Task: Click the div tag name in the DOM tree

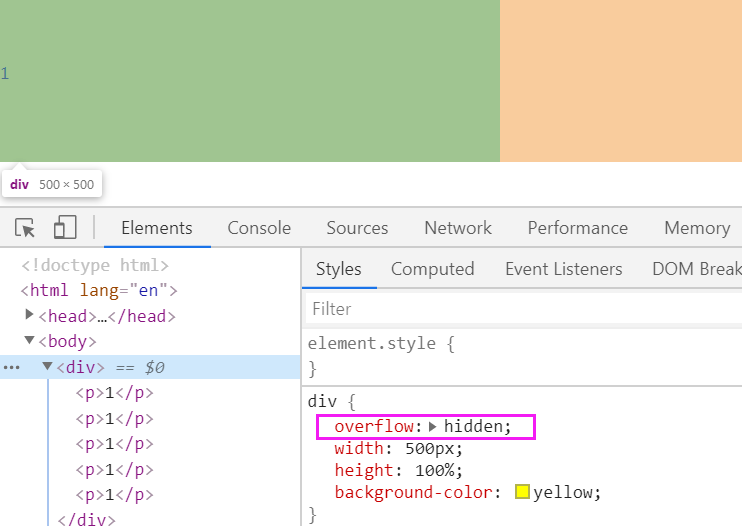Action: point(80,367)
